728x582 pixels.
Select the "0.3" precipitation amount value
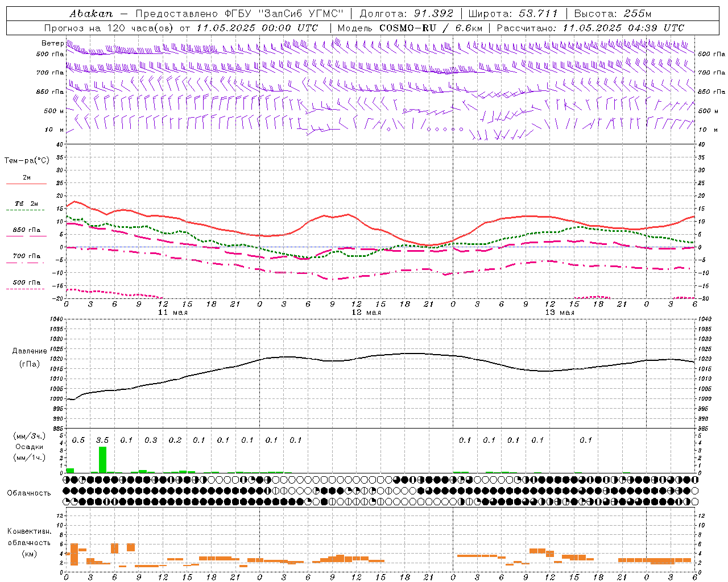(x=151, y=440)
